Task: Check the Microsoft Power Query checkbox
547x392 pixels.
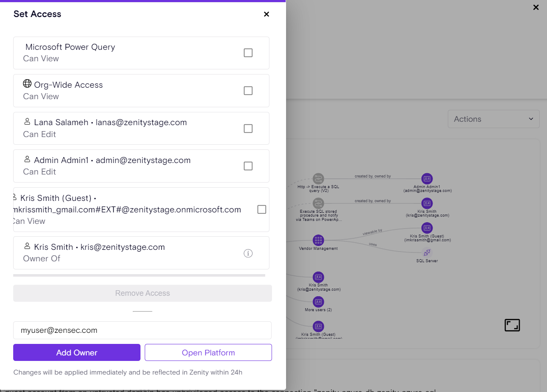Action: [248, 53]
